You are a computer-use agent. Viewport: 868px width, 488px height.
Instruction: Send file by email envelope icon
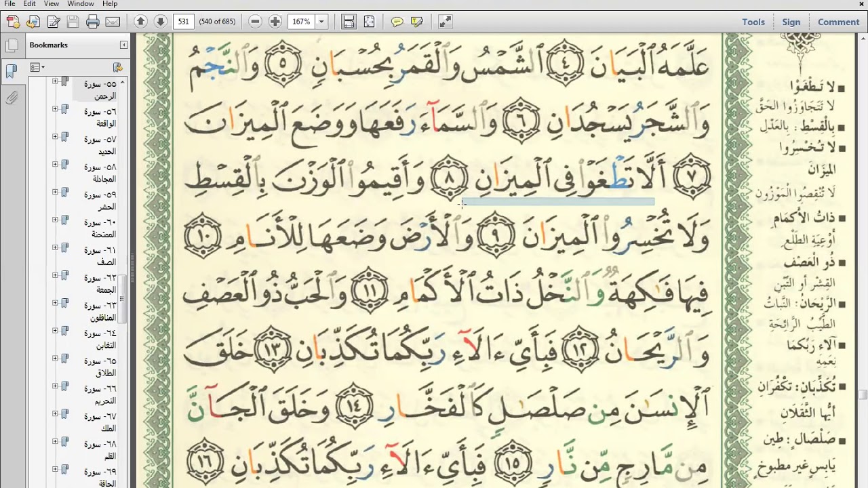pos(113,22)
